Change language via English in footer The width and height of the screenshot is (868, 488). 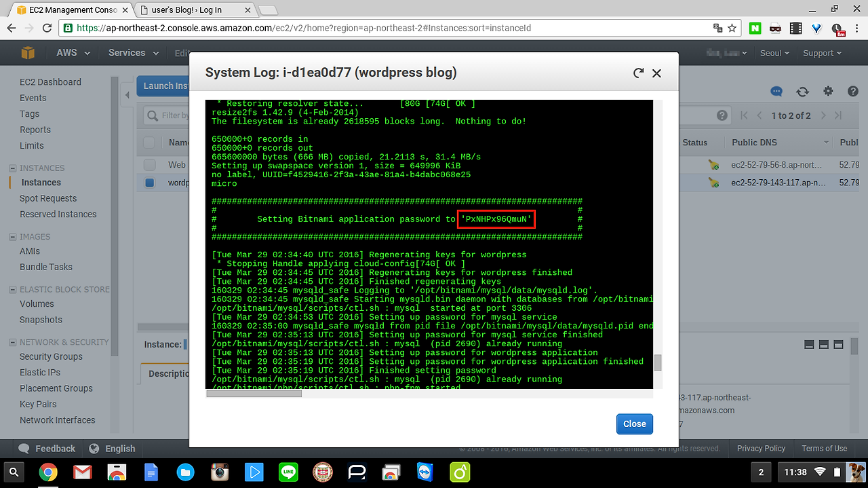[x=112, y=449]
